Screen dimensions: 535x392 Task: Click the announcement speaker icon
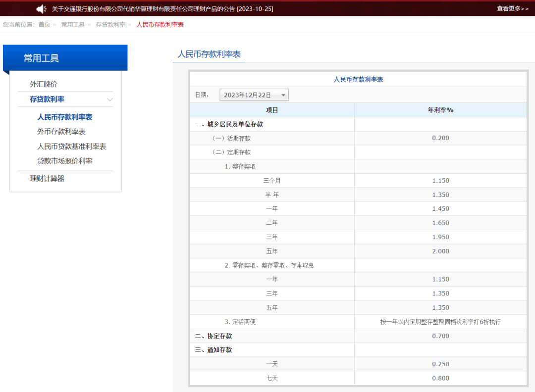(x=41, y=8)
